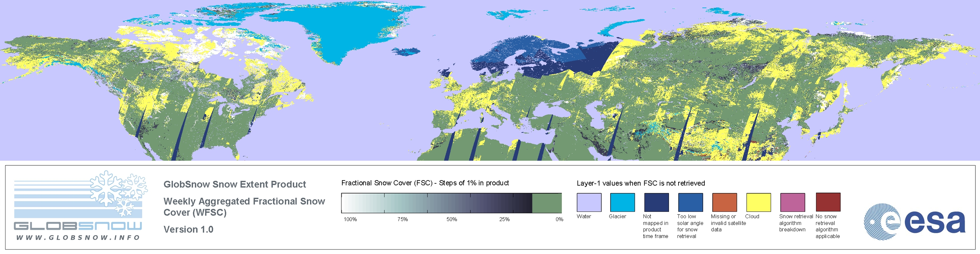Click the 'Water' legend label

(x=584, y=216)
